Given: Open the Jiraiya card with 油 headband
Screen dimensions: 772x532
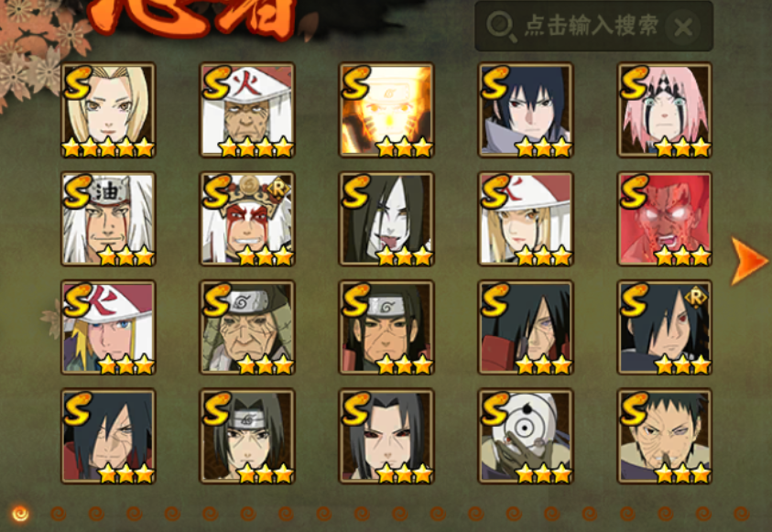Looking at the screenshot, I should pos(108,219).
